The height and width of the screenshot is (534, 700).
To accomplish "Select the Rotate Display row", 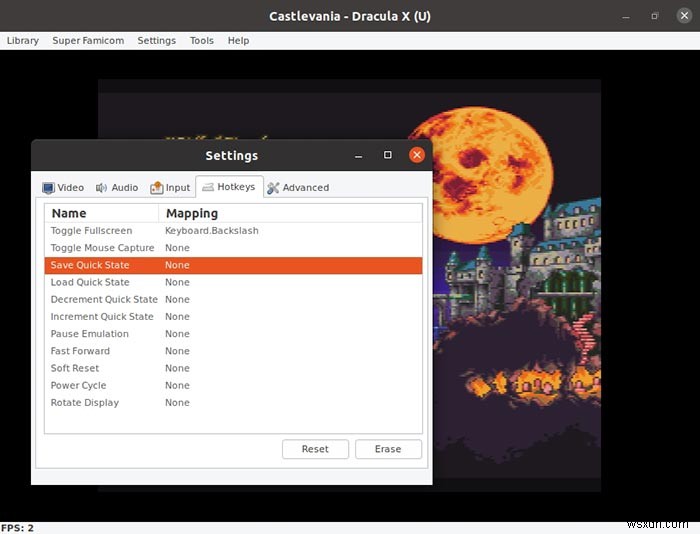I will [233, 403].
